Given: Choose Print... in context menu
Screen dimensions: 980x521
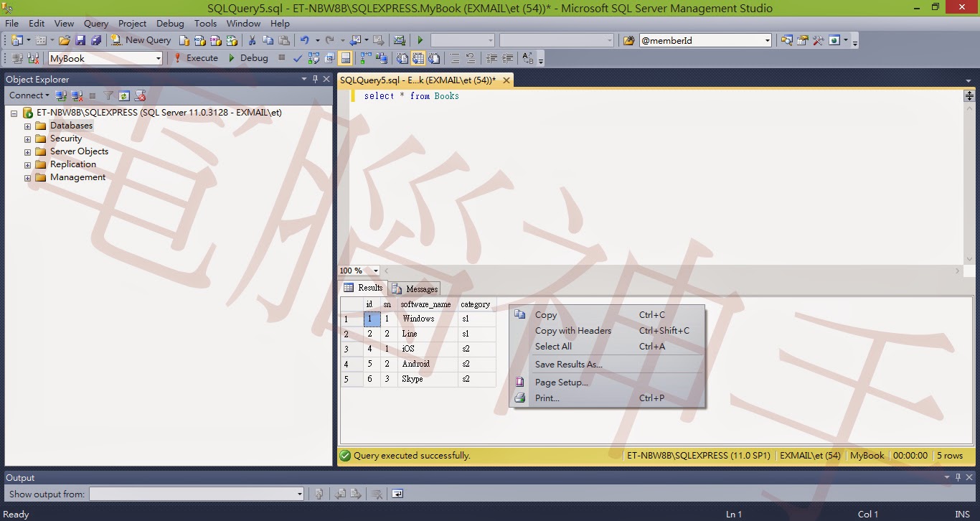Looking at the screenshot, I should click(607, 398).
